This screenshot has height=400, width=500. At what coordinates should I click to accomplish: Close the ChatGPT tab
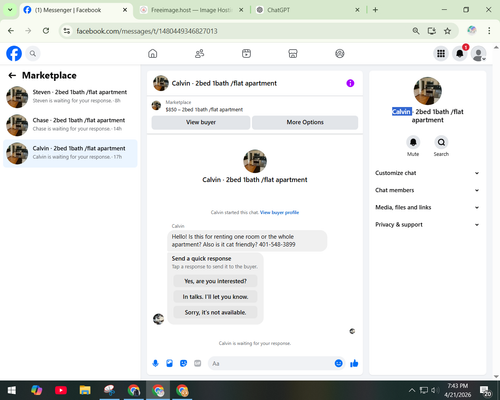pyautogui.click(x=357, y=10)
